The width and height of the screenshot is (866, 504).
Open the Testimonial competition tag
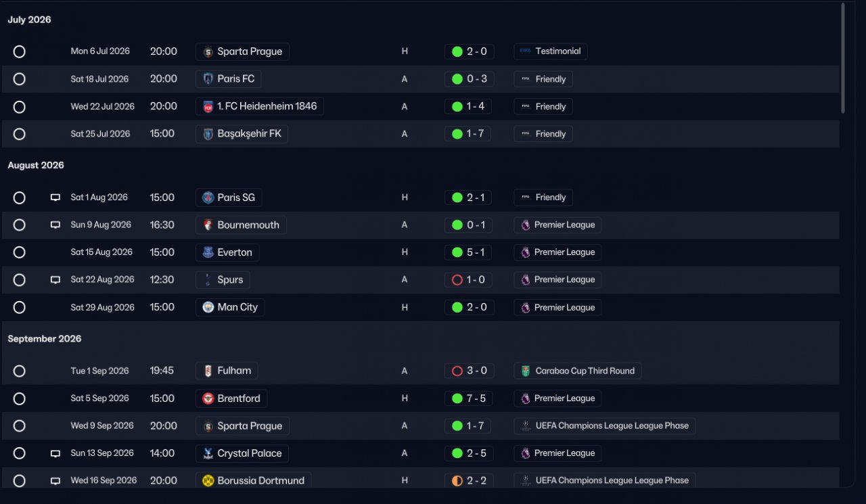[551, 51]
